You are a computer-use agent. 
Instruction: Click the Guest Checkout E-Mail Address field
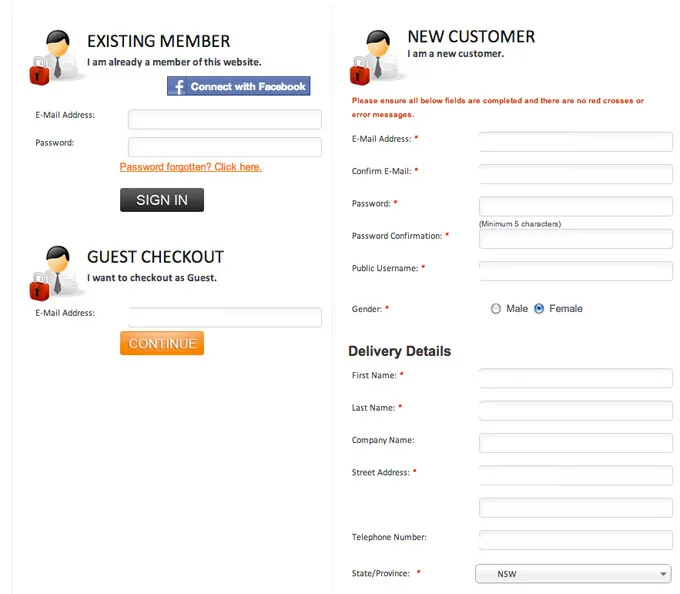225,317
